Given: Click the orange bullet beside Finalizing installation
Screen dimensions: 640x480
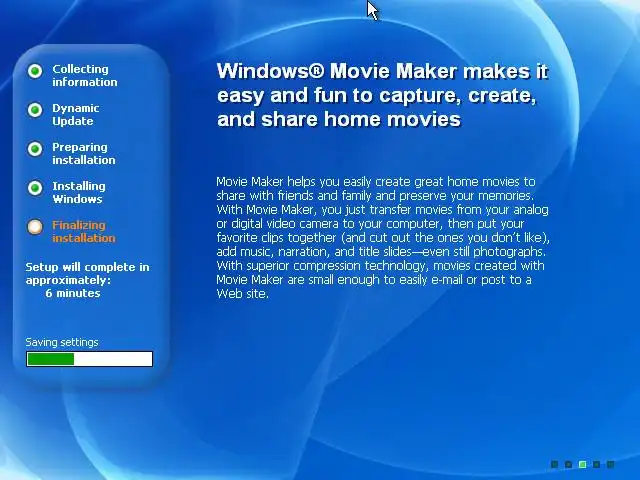Looking at the screenshot, I should coord(35,227).
